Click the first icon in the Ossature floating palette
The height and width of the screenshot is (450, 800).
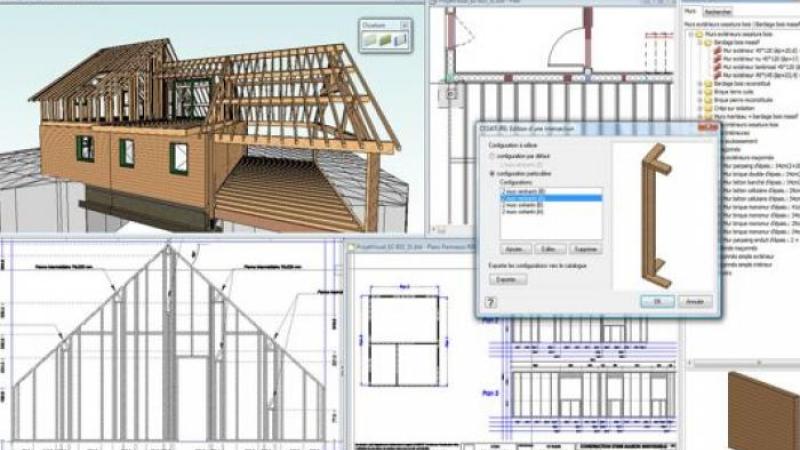[x=370, y=40]
